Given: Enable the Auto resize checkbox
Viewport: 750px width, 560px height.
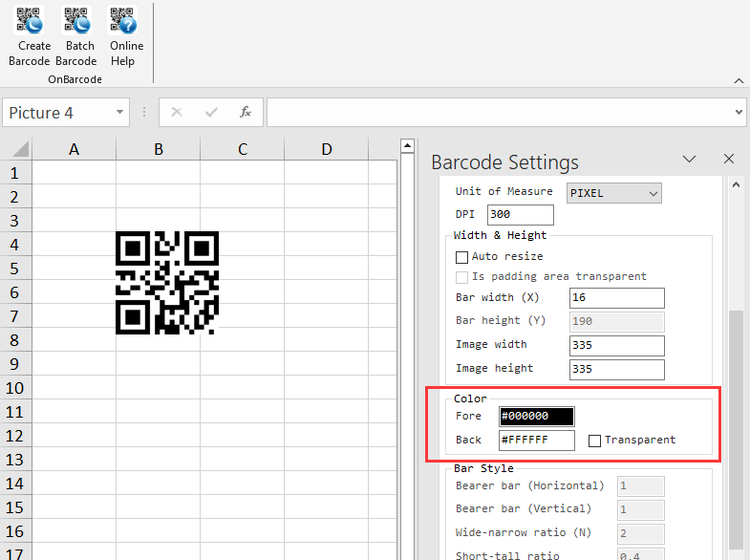Looking at the screenshot, I should [x=461, y=257].
